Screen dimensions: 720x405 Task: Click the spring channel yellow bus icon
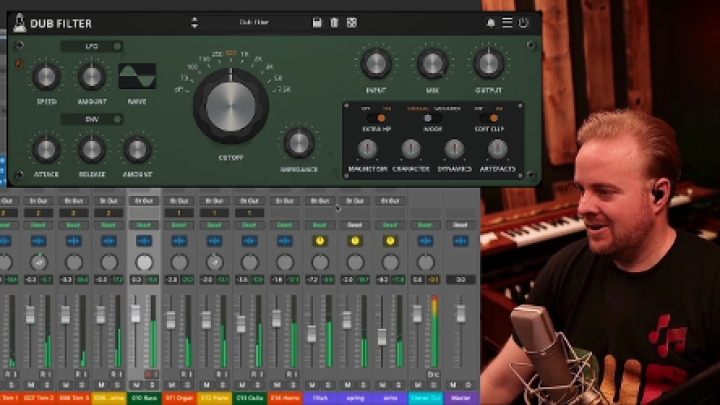coord(354,241)
